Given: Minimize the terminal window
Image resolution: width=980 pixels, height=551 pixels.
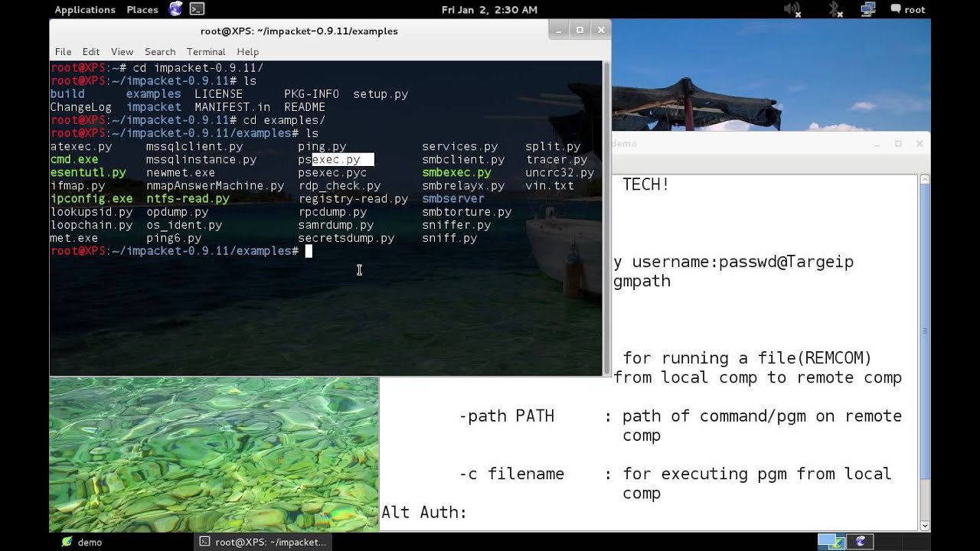Looking at the screenshot, I should tap(559, 30).
